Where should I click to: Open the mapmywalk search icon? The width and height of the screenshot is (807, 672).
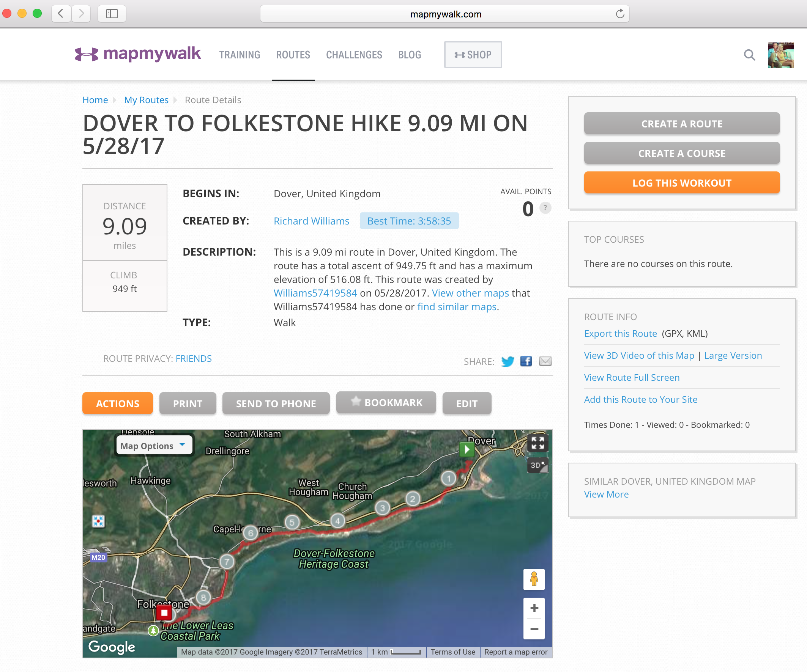(750, 55)
